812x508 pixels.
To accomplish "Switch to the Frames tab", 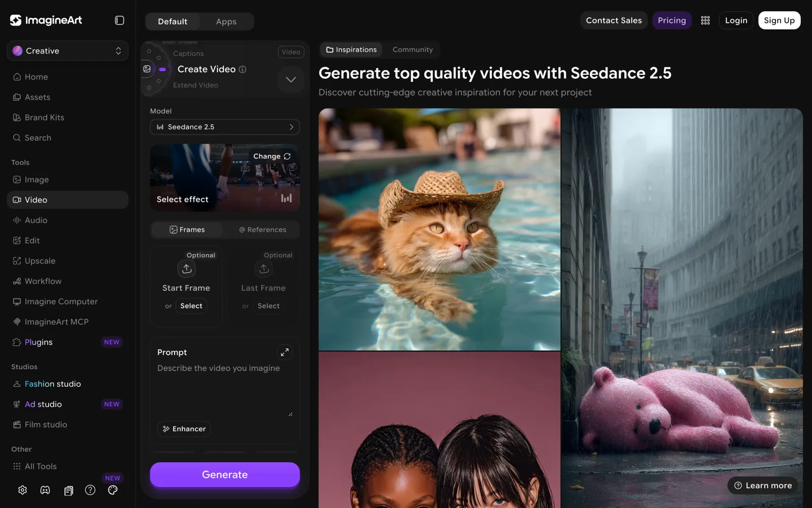I will 187,230.
